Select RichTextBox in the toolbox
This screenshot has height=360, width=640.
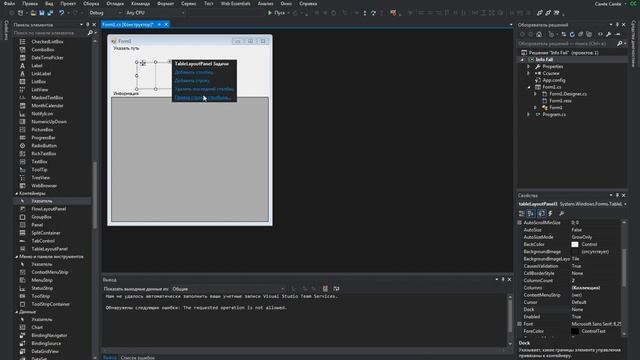tap(44, 154)
